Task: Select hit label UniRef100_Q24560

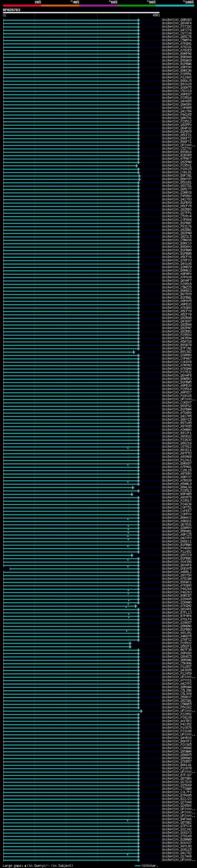Action: point(177,806)
